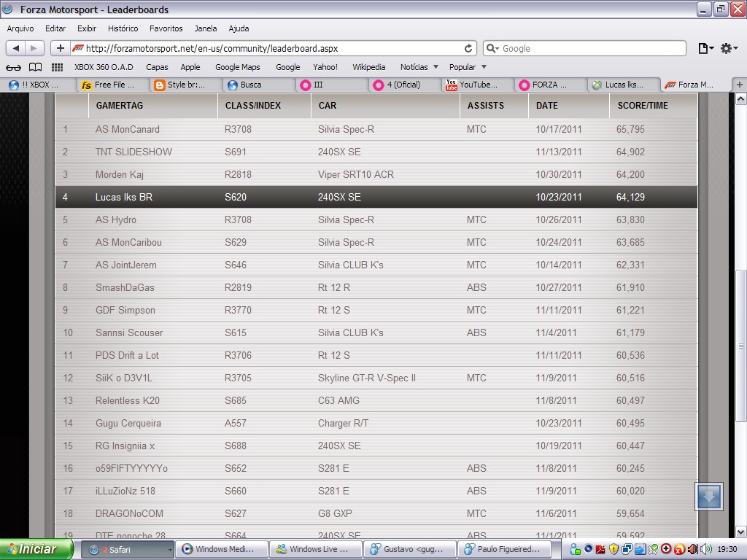The image size is (747, 560).
Task: Open the Histórico menu
Action: coord(123,28)
